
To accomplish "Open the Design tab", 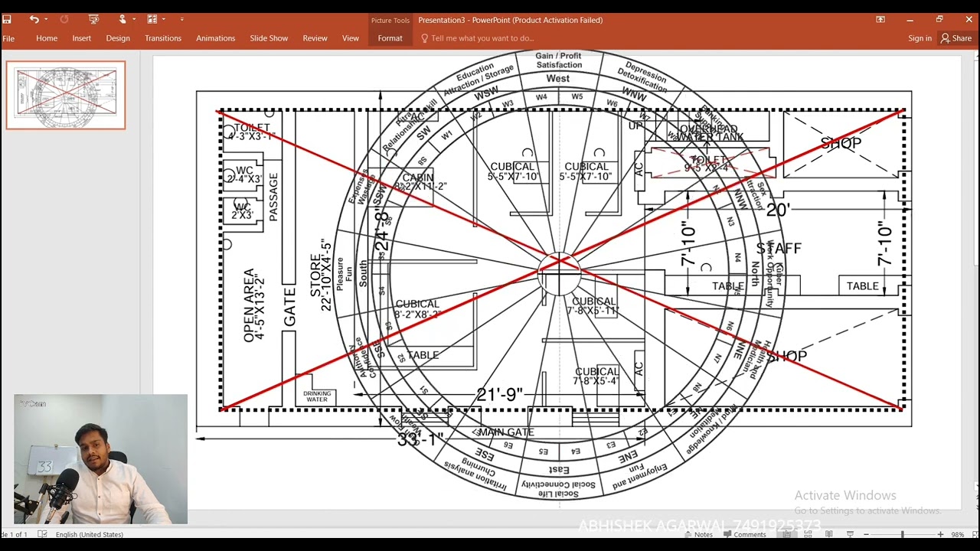I will (118, 38).
